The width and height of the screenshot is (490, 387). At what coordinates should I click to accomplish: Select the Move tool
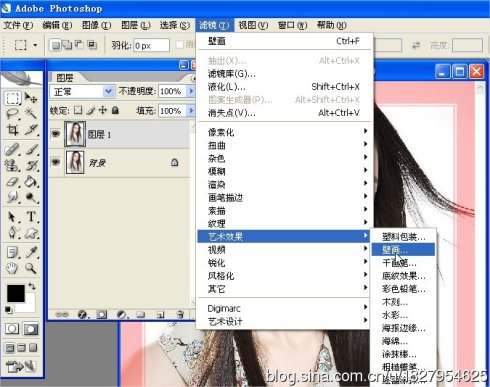click(x=31, y=98)
